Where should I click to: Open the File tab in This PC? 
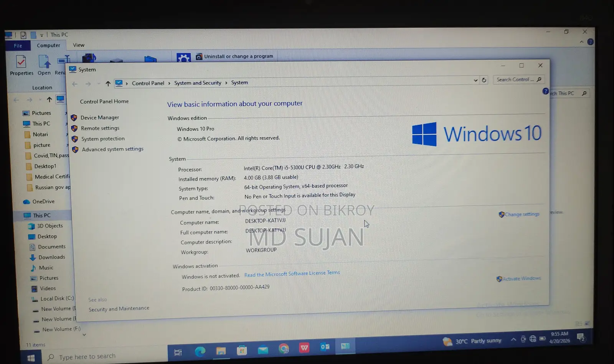(x=18, y=46)
